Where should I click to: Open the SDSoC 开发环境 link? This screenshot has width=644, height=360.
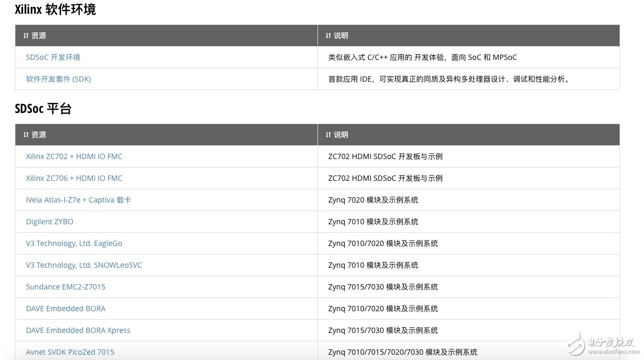point(53,57)
